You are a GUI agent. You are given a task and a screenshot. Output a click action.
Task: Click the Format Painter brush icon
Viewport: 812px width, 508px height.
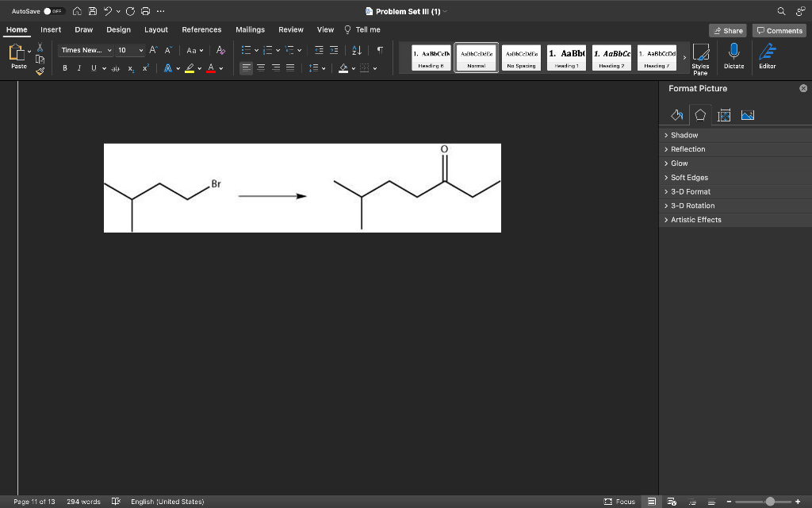40,71
